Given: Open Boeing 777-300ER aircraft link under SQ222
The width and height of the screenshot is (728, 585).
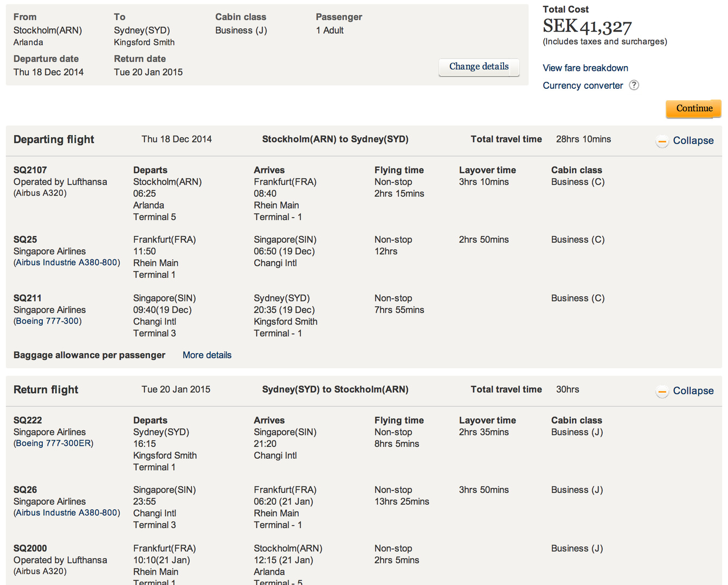Looking at the screenshot, I should [x=54, y=444].
